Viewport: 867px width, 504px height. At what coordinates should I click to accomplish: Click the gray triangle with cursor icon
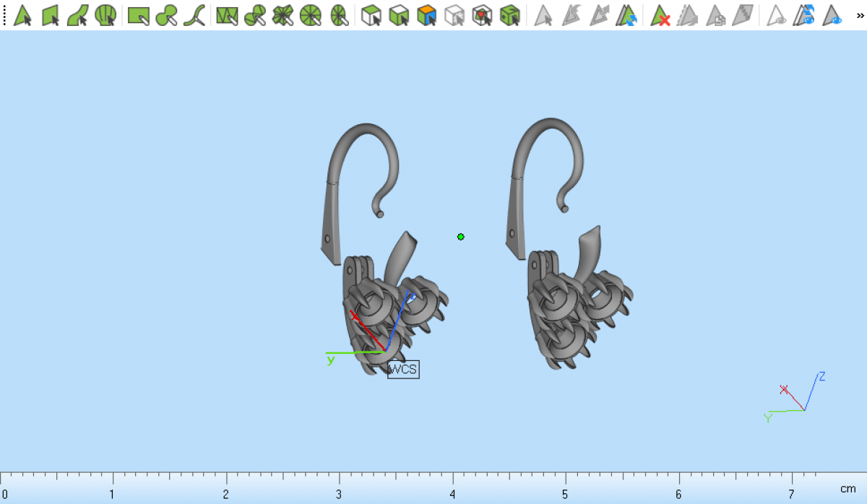point(543,15)
